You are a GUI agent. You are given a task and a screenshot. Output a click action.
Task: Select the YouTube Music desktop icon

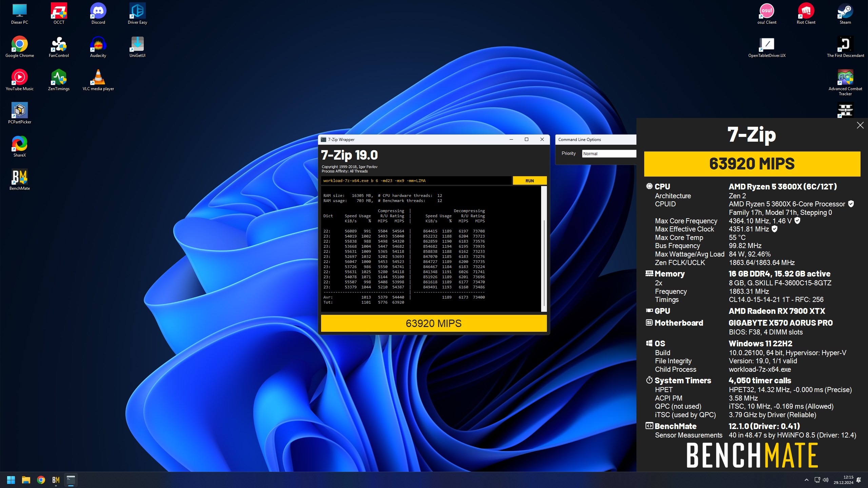pos(20,80)
